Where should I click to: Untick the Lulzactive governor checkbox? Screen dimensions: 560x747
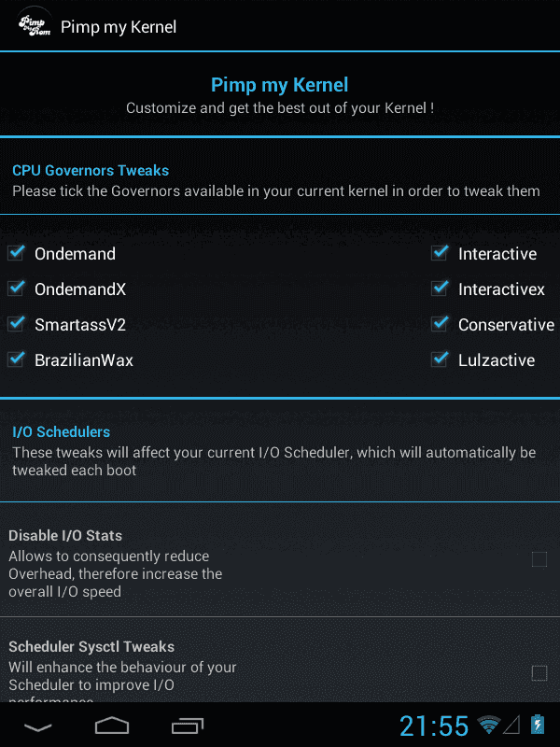pyautogui.click(x=440, y=359)
